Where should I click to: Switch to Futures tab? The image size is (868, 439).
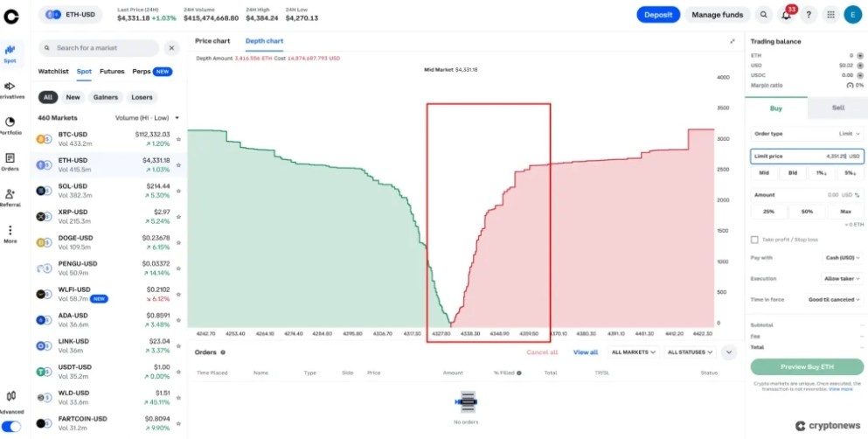tap(112, 72)
